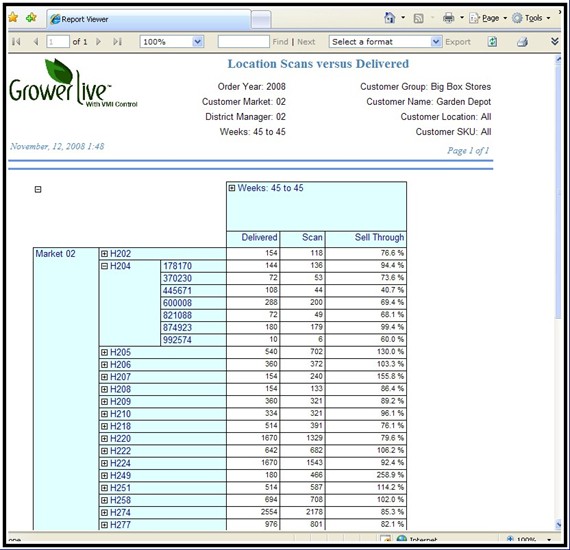The height and width of the screenshot is (550, 570).
Task: Expand location H207
Action: coord(104,377)
